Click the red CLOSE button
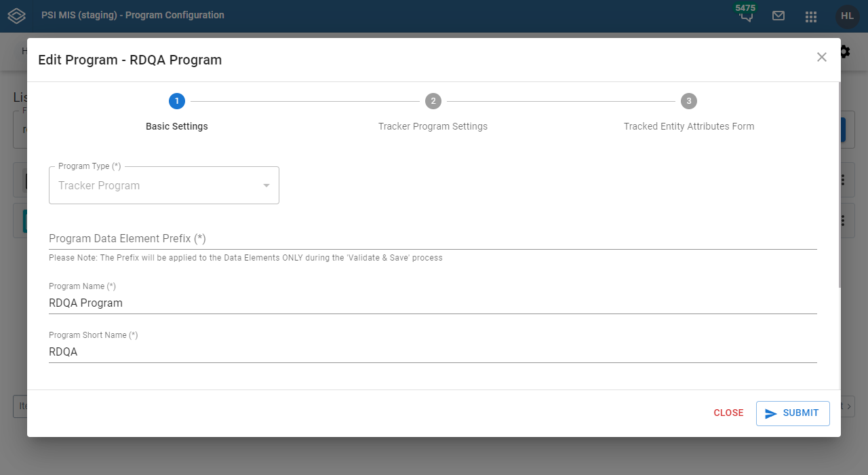The height and width of the screenshot is (475, 868). coord(728,413)
